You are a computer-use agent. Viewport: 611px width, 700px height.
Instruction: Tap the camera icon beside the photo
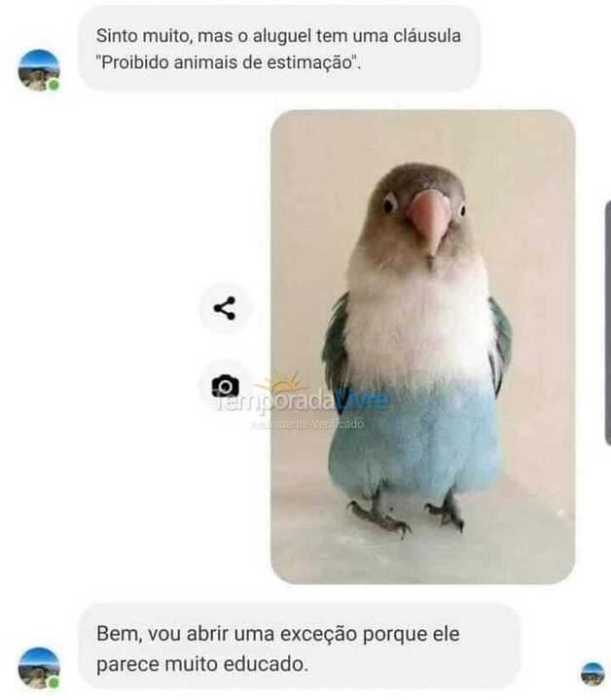pyautogui.click(x=225, y=386)
